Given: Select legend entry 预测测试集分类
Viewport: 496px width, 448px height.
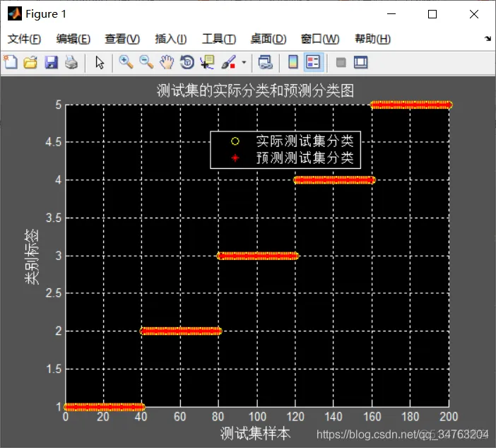Looking at the screenshot, I should point(305,158).
